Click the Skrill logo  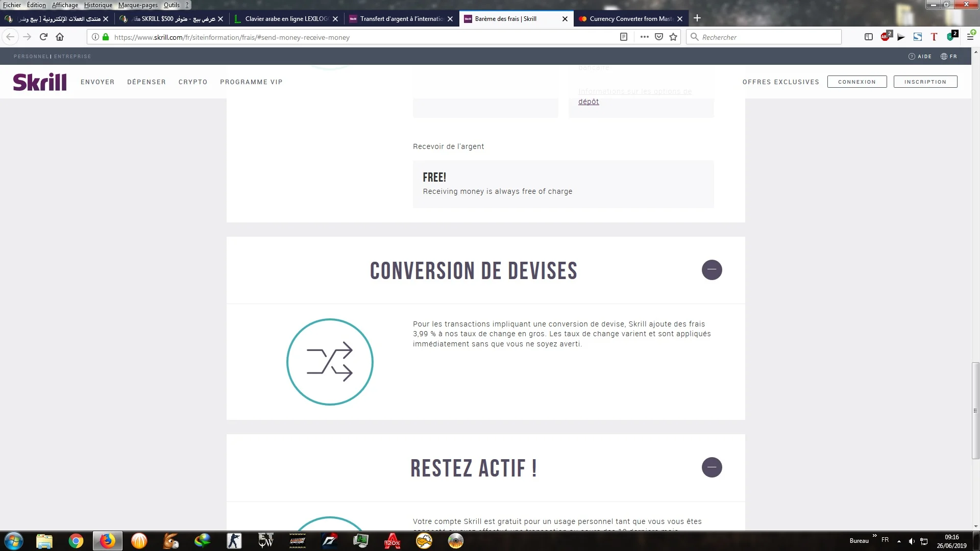coord(40,82)
